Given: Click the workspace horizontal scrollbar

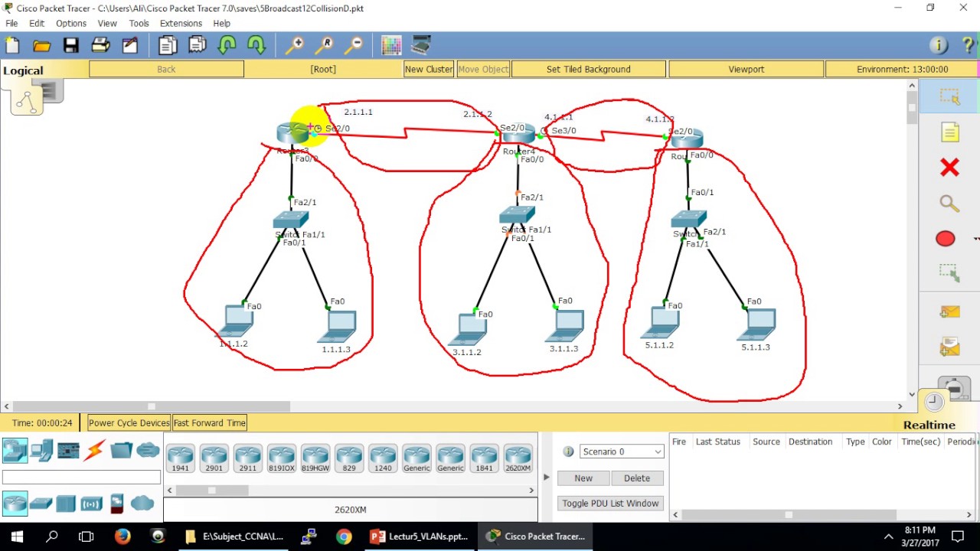Looking at the screenshot, I should (152, 406).
